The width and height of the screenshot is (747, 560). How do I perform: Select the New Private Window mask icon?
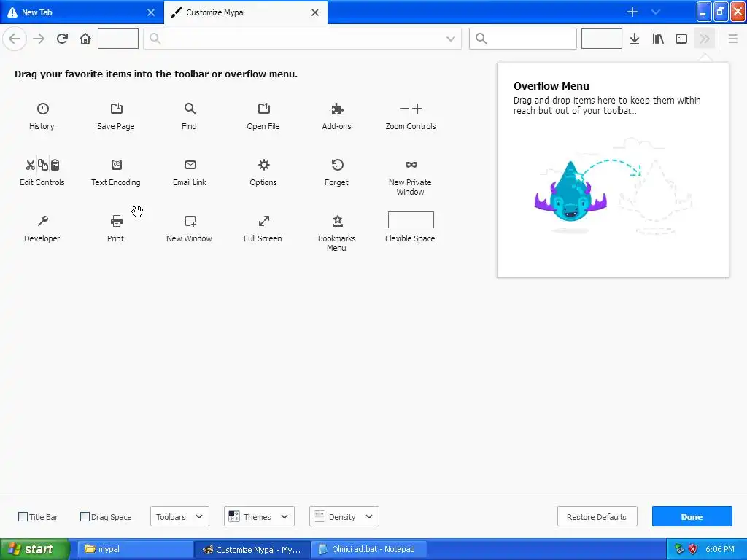pyautogui.click(x=411, y=165)
